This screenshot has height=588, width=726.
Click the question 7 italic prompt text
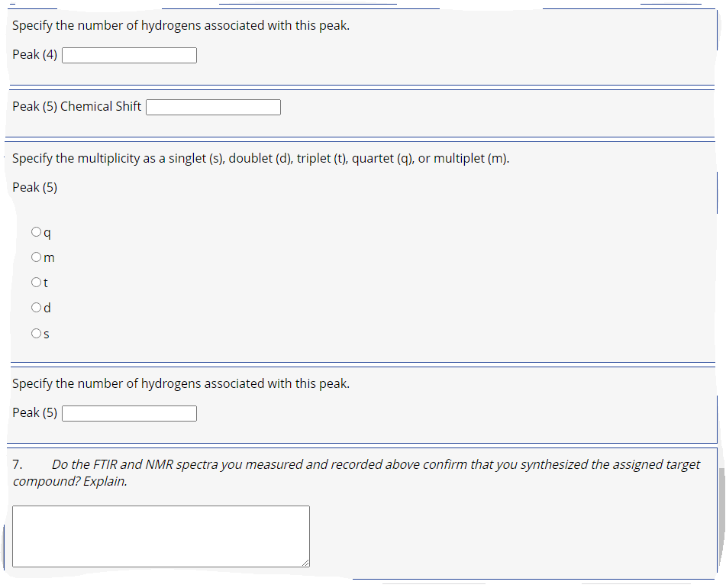356,472
